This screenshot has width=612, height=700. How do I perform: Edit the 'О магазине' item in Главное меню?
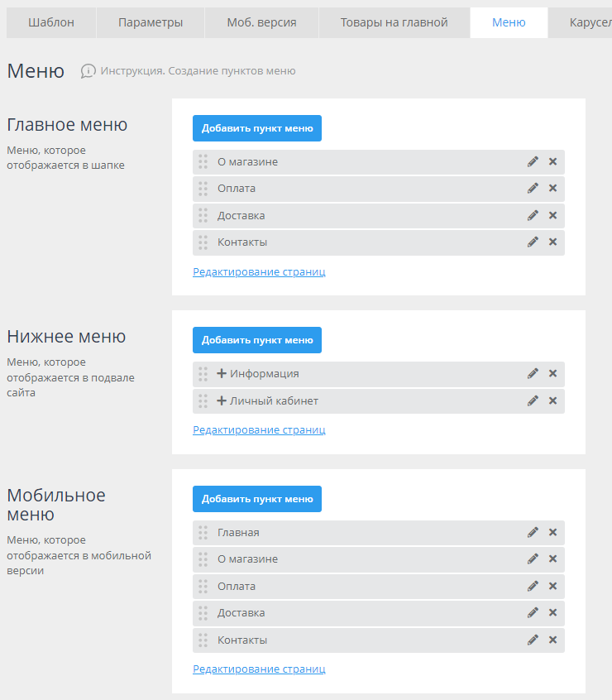point(533,162)
